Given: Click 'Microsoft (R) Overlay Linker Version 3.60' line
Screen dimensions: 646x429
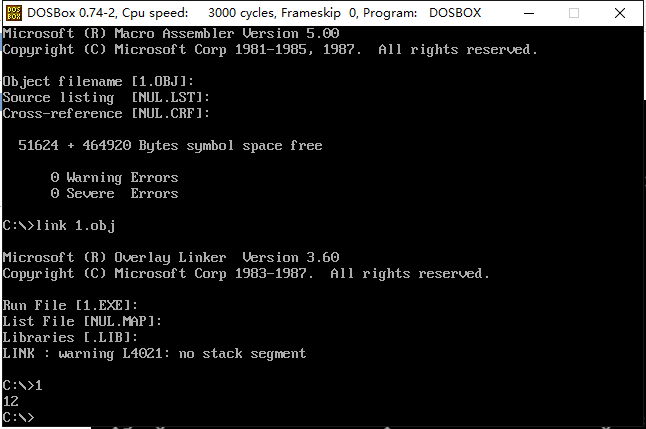Looking at the screenshot, I should click(x=171, y=258).
